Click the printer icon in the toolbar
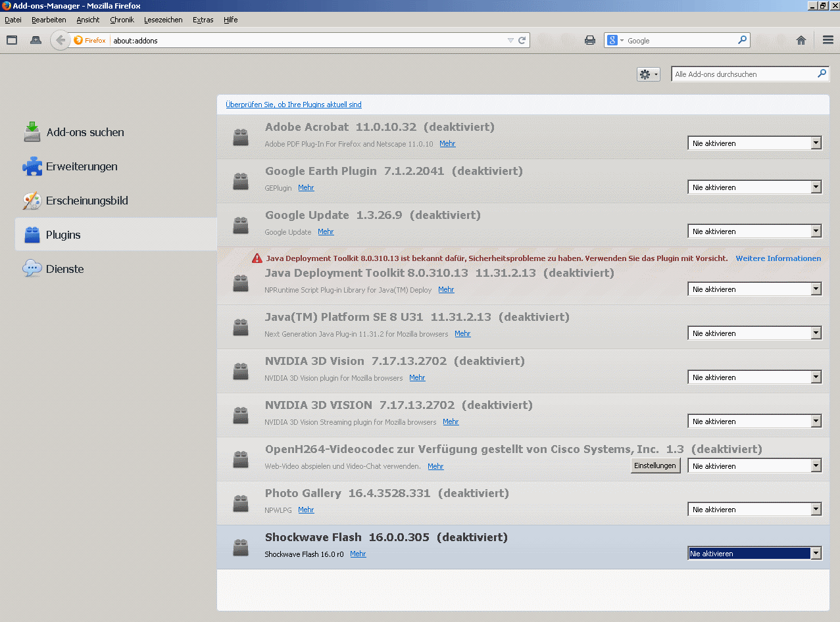This screenshot has height=622, width=840. tap(590, 40)
